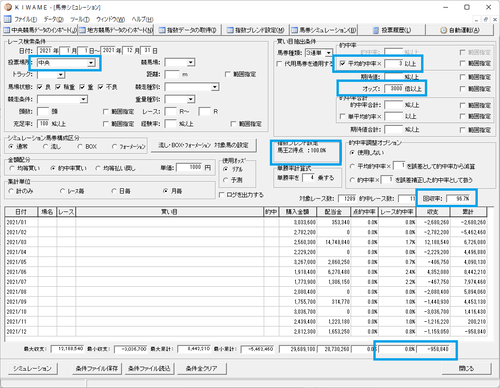Click the 充足率 input field showing 100
This screenshot has width=500, height=388.
click(x=43, y=124)
